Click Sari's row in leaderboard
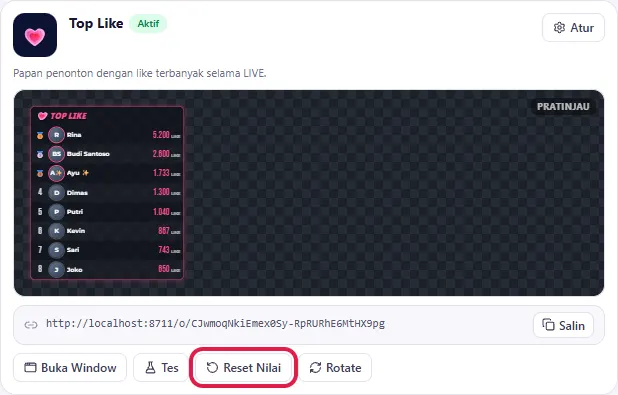 click(107, 250)
